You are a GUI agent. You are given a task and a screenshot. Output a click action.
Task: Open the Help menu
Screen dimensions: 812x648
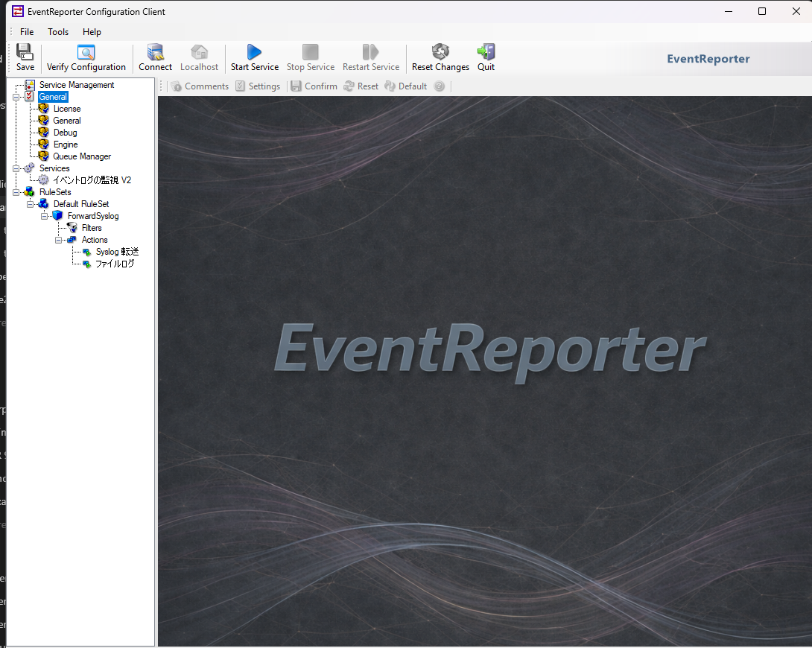(92, 32)
